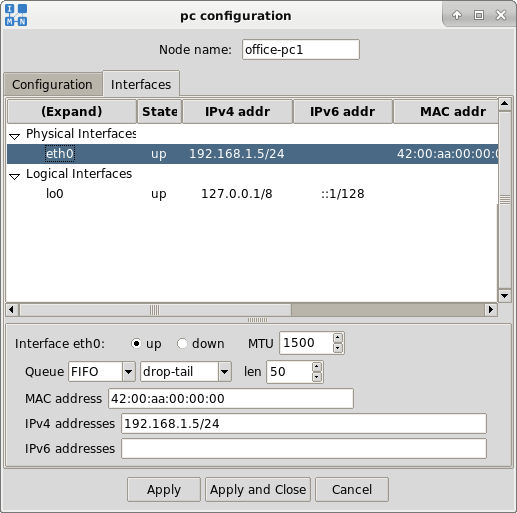This screenshot has height=513, width=517.
Task: Click the Apply and Close button
Action: 258,489
